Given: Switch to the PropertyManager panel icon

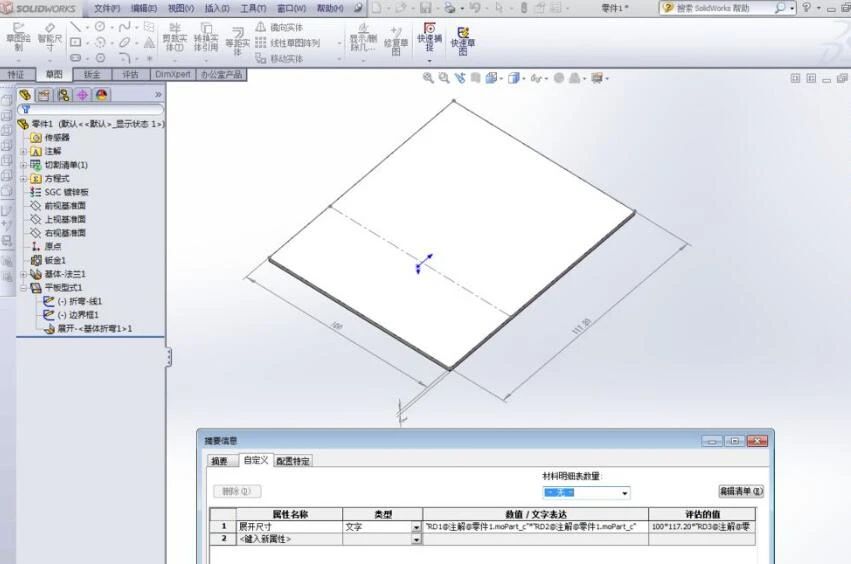Looking at the screenshot, I should tap(44, 95).
